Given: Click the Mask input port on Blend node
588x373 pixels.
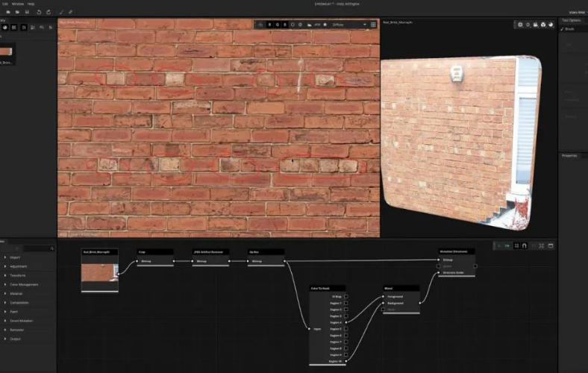Looking at the screenshot, I should pyautogui.click(x=383, y=310).
